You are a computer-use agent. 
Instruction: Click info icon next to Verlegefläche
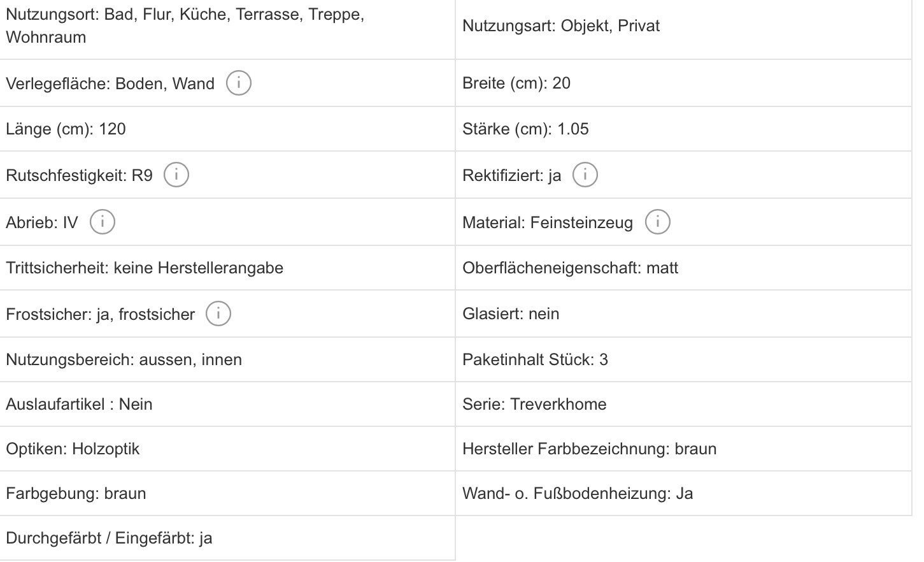[239, 83]
